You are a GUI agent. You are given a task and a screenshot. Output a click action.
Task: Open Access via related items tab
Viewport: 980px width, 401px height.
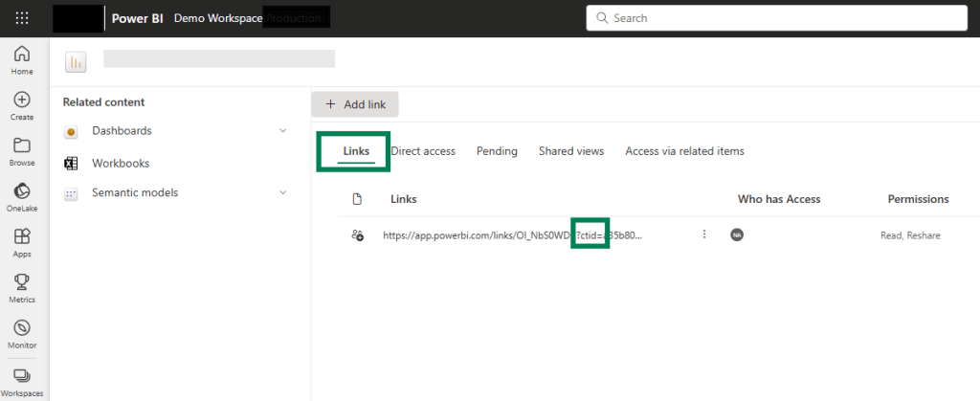point(684,151)
